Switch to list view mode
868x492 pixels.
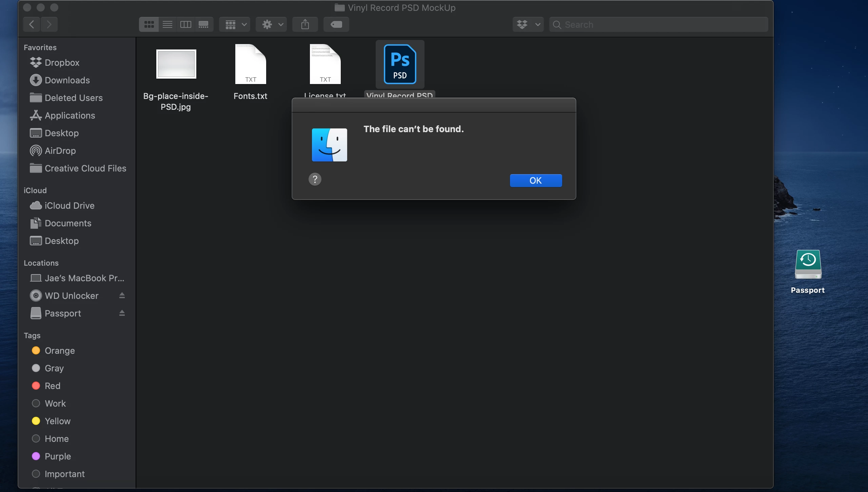[x=167, y=24]
